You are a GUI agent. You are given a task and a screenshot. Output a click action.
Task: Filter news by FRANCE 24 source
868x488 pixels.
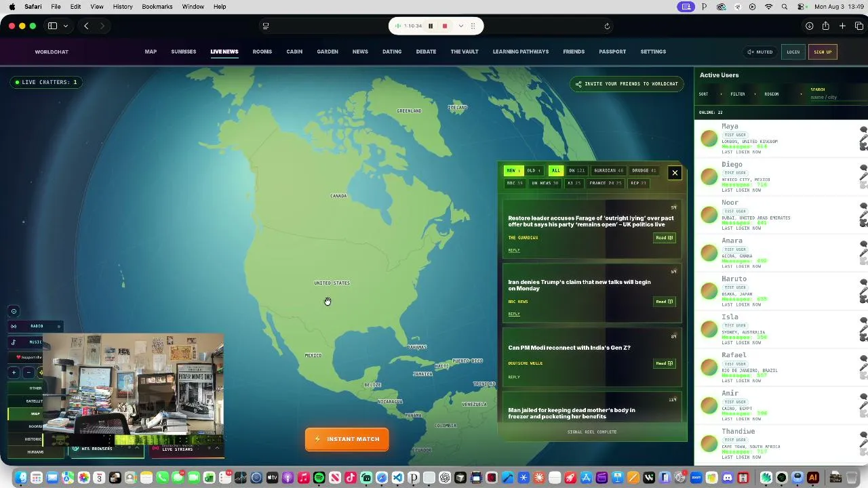click(x=606, y=183)
